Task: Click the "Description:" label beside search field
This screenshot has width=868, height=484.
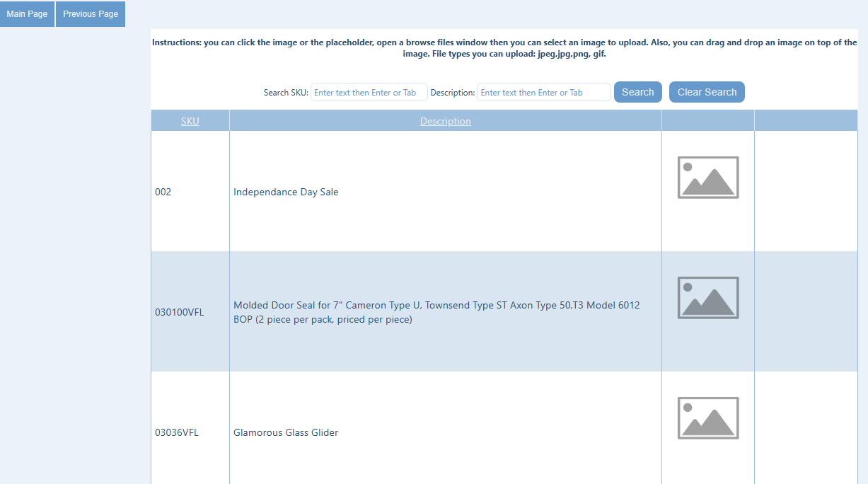Action: coord(452,93)
